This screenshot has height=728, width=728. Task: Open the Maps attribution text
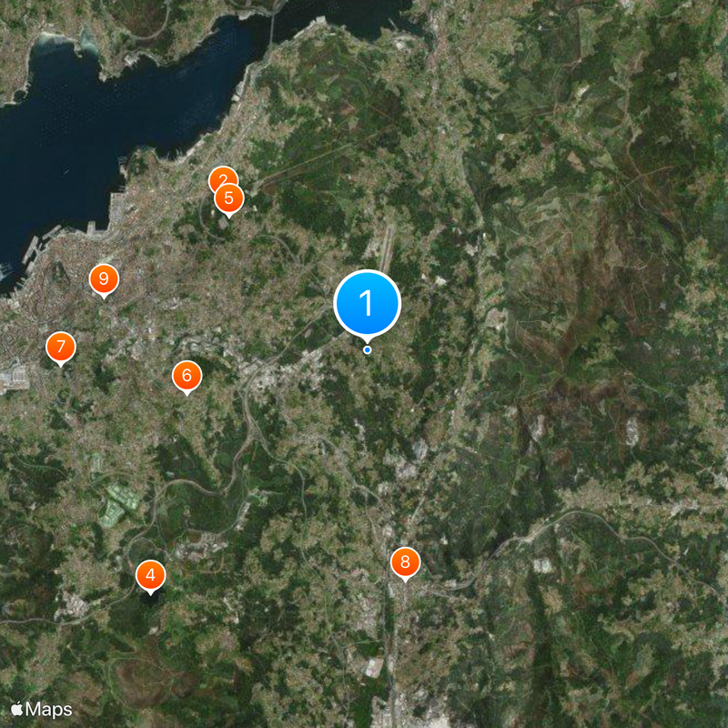(49, 710)
